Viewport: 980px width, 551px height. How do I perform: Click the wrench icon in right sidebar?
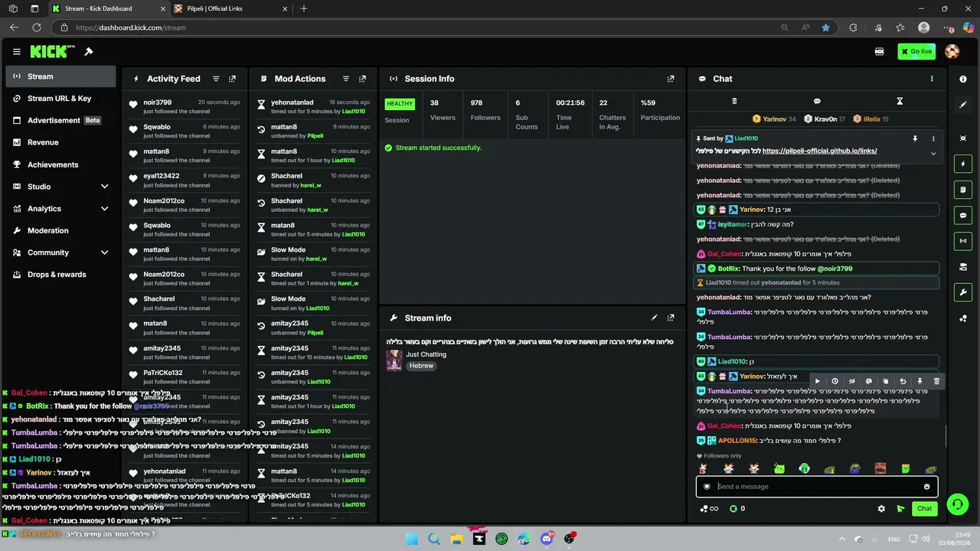(x=963, y=292)
